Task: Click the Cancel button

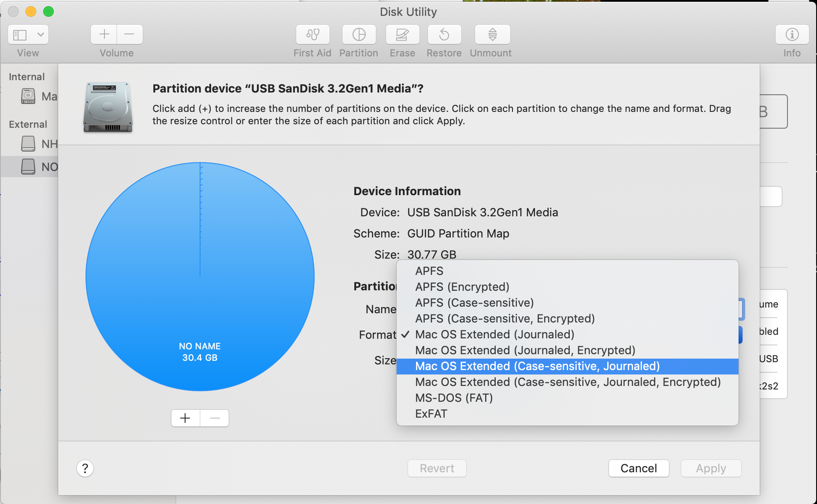Action: (639, 468)
